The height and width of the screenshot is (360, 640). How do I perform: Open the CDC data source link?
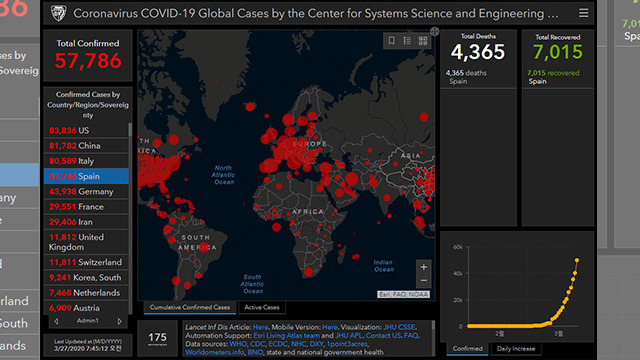[257, 344]
